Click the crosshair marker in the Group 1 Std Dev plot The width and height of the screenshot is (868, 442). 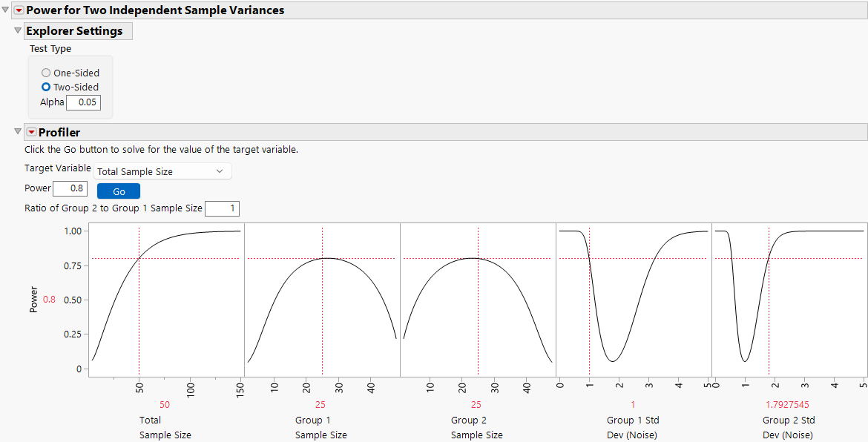pyautogui.click(x=588, y=259)
